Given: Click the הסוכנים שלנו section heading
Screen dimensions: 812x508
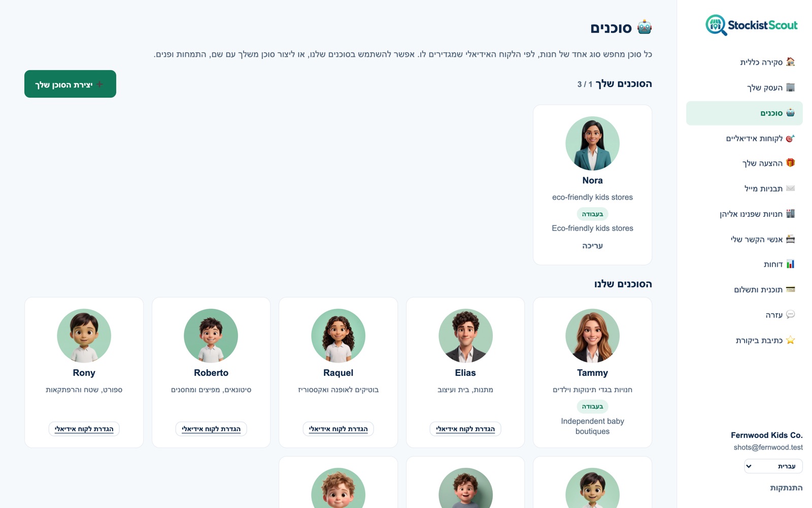Looking at the screenshot, I should coord(623,284).
